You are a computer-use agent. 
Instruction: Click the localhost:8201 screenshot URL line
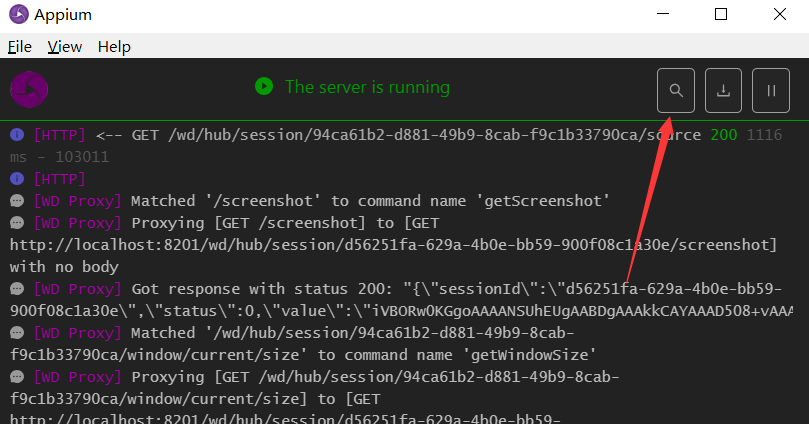click(393, 244)
